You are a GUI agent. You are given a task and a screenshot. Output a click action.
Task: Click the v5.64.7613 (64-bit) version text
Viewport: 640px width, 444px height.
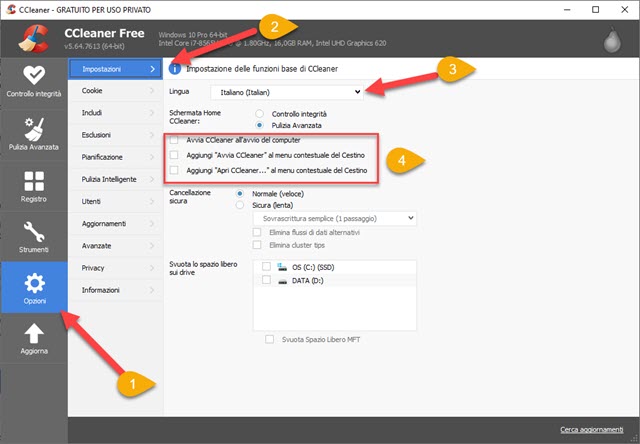94,46
